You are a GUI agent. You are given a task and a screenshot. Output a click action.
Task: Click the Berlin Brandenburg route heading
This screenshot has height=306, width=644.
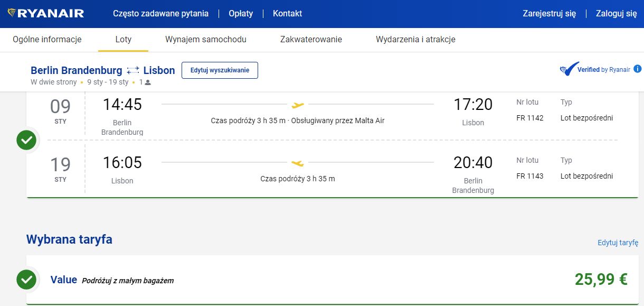pyautogui.click(x=76, y=70)
